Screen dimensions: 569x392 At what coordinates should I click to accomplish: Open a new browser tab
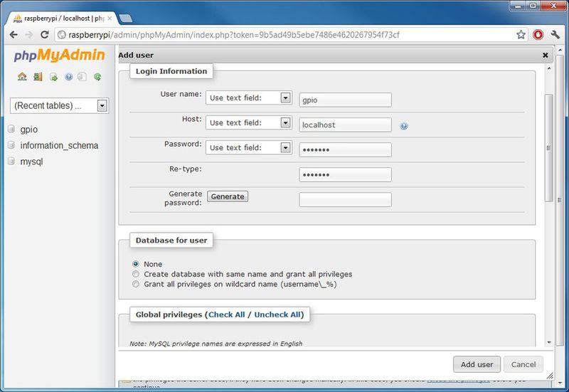click(x=126, y=18)
